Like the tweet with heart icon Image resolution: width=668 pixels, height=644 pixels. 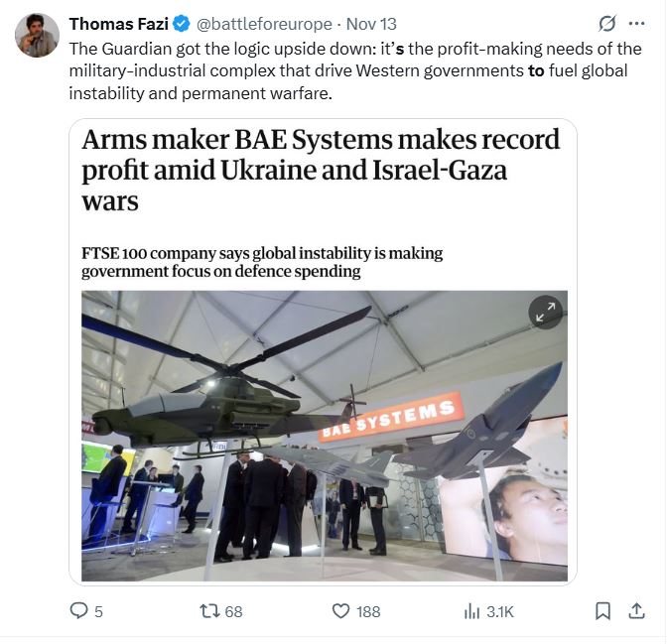coord(341,611)
